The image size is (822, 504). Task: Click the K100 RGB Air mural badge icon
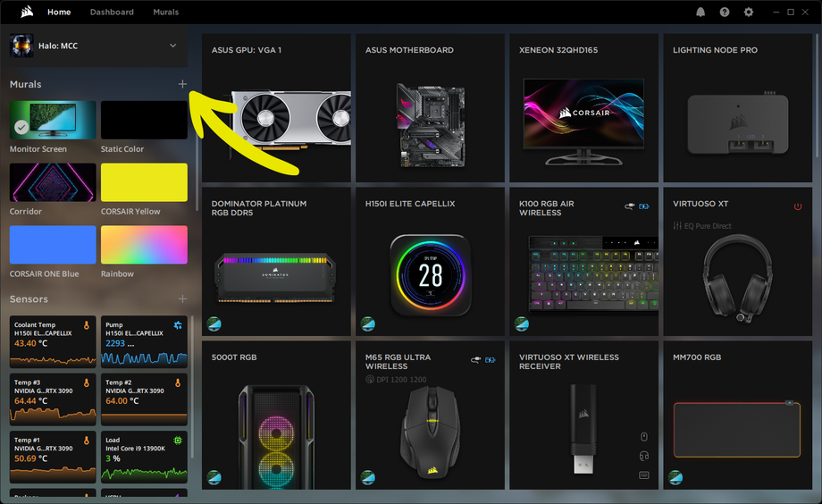[522, 324]
